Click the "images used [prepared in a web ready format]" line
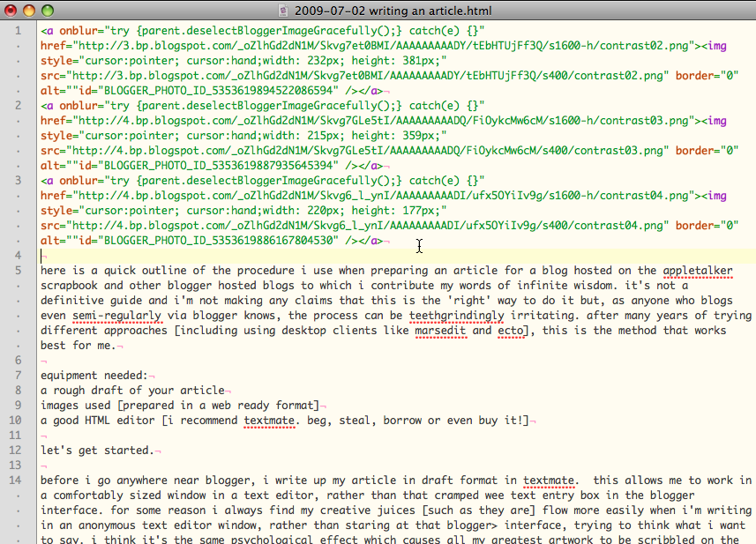This screenshot has width=756, height=544. 180,406
